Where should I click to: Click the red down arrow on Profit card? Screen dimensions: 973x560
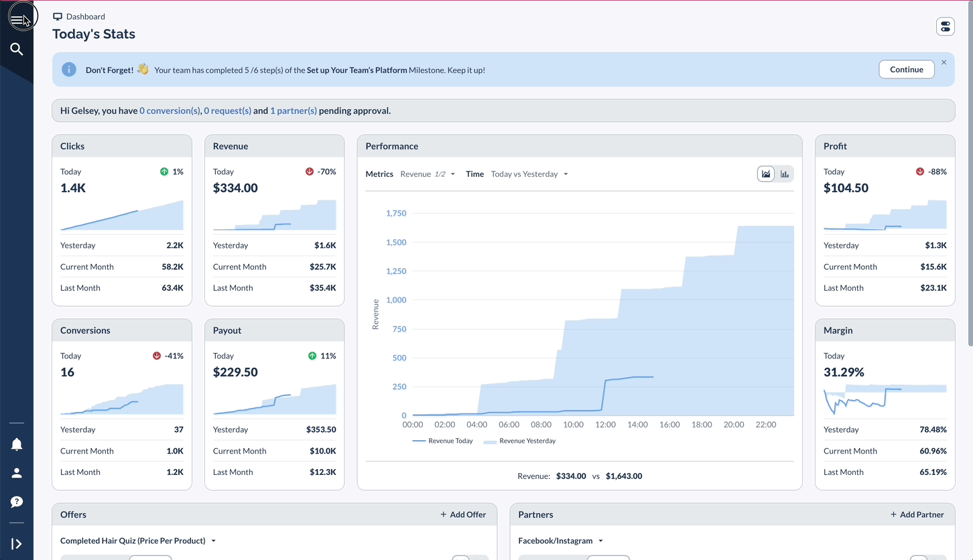pyautogui.click(x=920, y=171)
